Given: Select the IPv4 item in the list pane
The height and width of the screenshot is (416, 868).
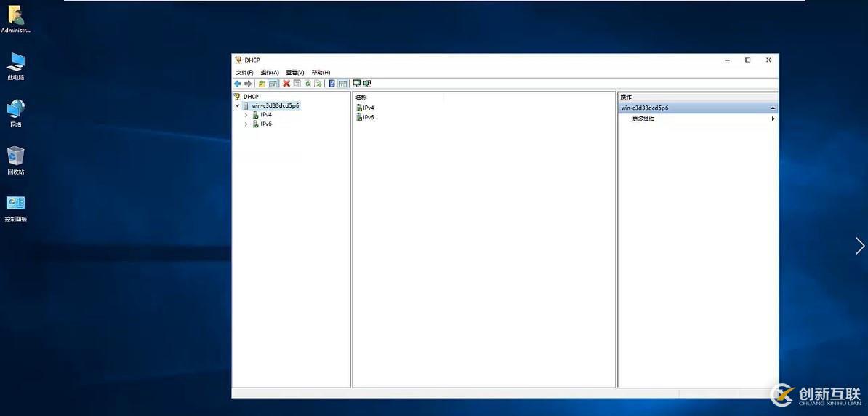Looking at the screenshot, I should [366, 108].
